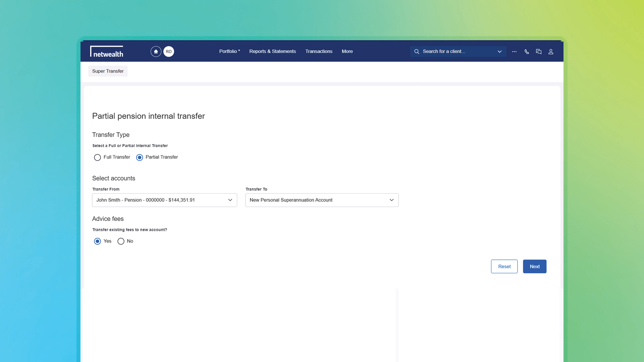
Task: Click the Next button
Action: tap(534, 266)
